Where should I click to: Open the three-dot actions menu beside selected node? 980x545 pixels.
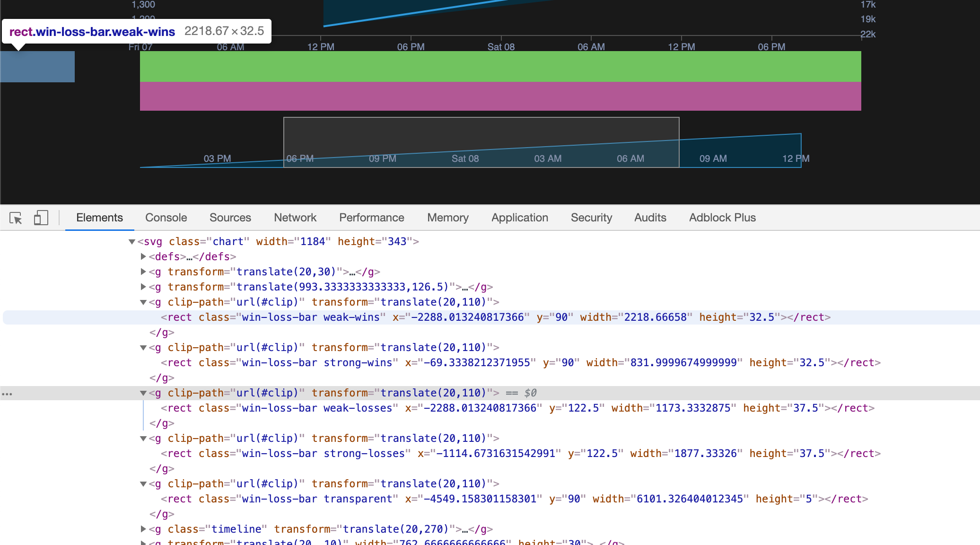coord(7,394)
